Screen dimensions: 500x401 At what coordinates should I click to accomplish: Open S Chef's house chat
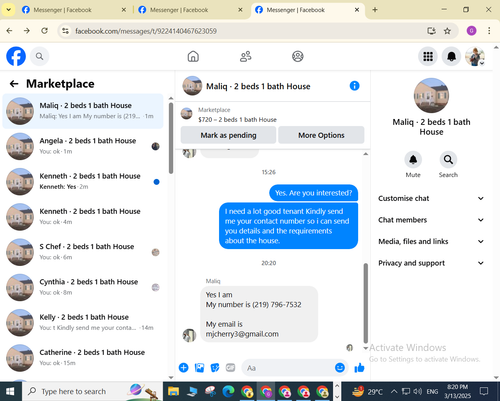click(83, 252)
